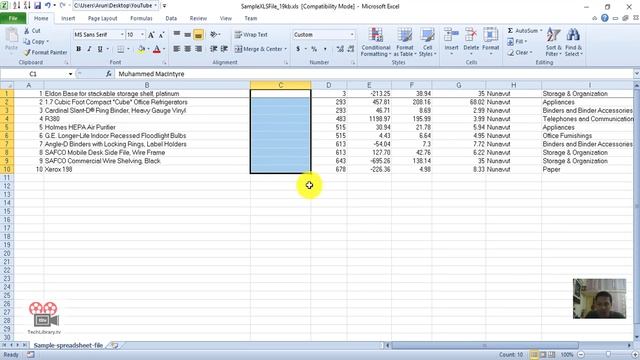Click the Select All corner button
640x360 pixels.
tap(7, 85)
